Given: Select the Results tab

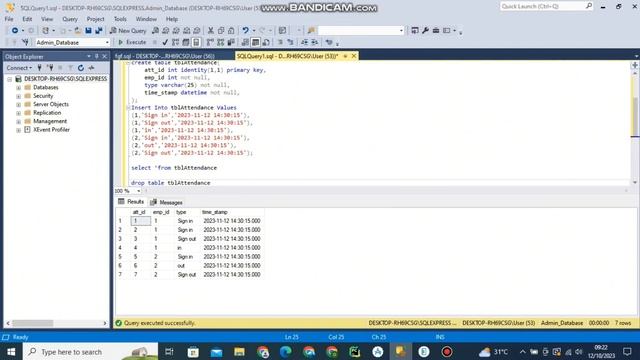Looking at the screenshot, I should tap(131, 202).
